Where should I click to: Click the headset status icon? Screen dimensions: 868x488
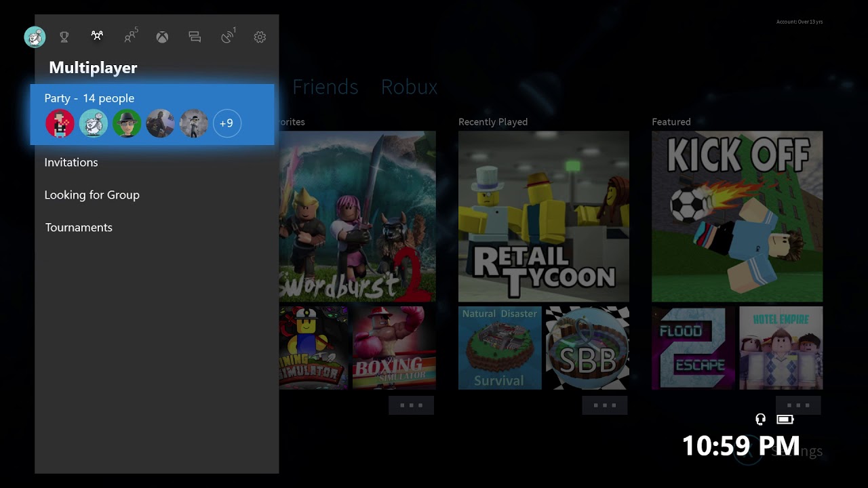(x=761, y=420)
